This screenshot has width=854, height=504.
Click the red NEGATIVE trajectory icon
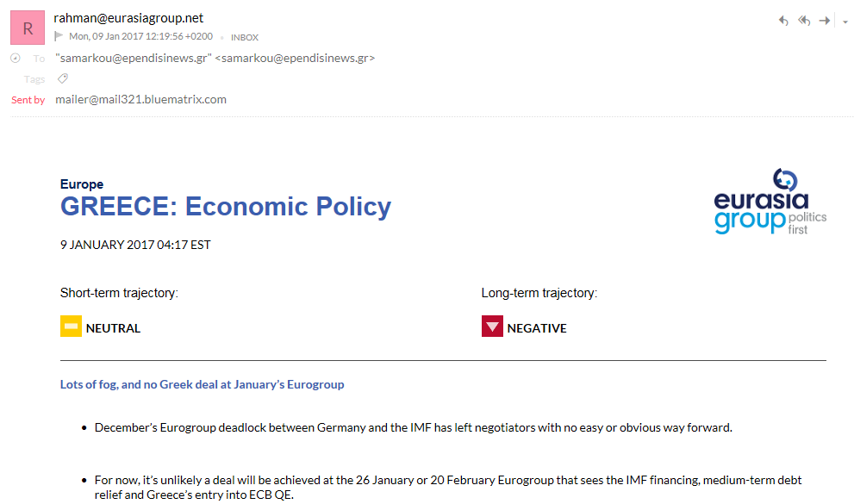(x=492, y=326)
